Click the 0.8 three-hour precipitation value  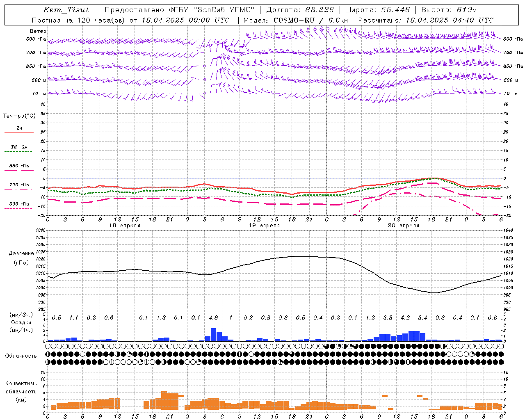click(266, 318)
